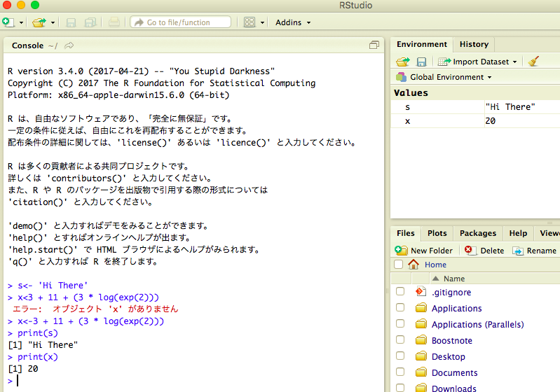Click the Home breadcrumb link
This screenshot has height=392, width=560.
[x=435, y=265]
